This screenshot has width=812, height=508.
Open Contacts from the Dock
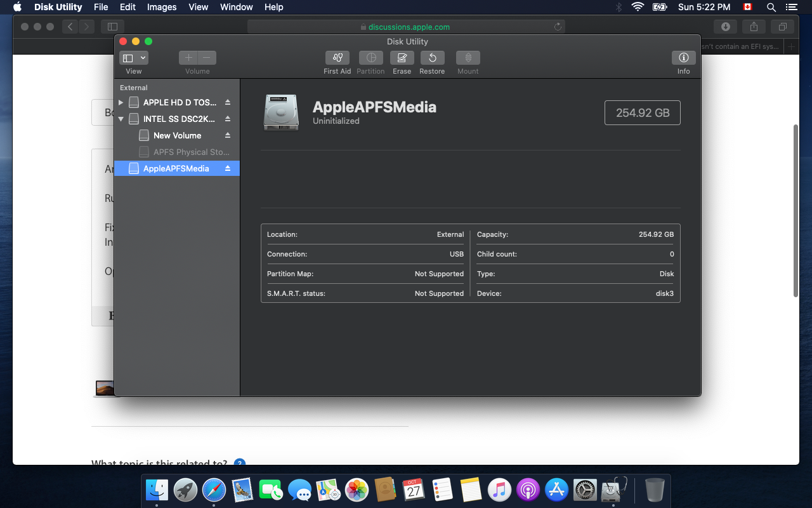click(385, 490)
